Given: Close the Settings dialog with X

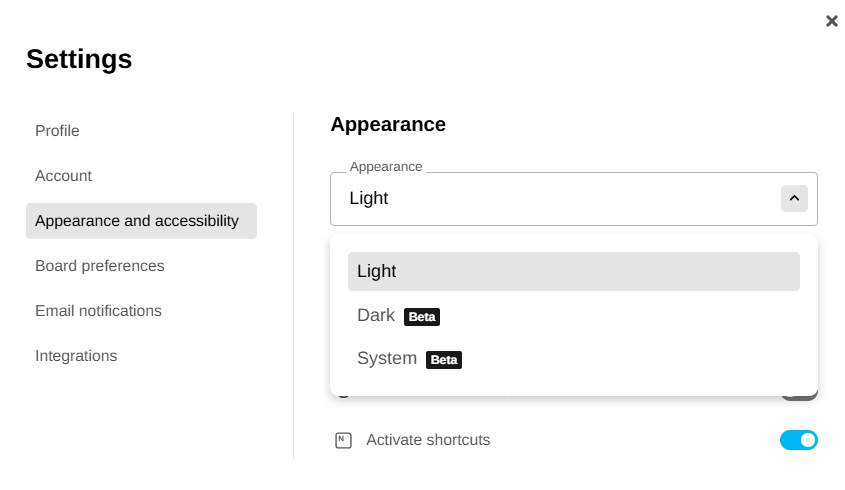Looking at the screenshot, I should pos(831,21).
